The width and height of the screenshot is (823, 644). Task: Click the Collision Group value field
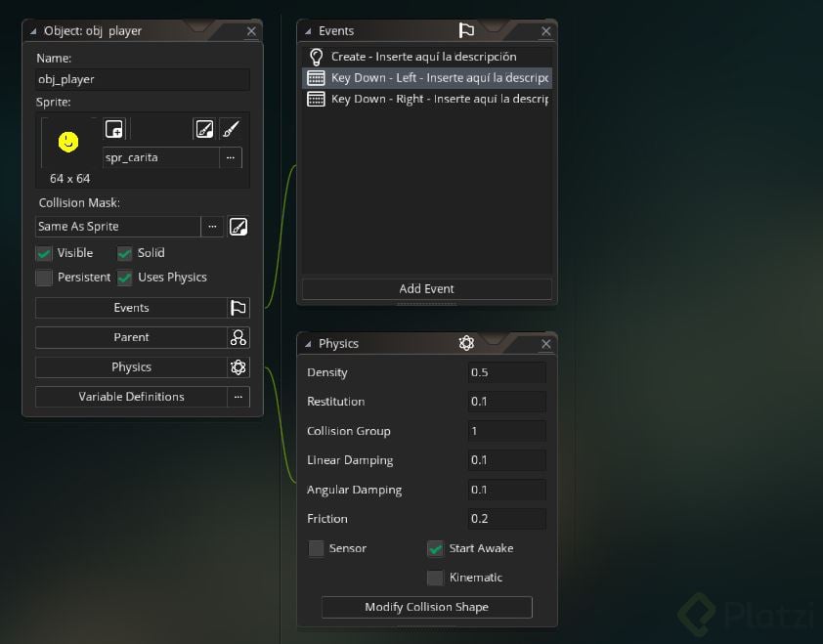pos(506,431)
